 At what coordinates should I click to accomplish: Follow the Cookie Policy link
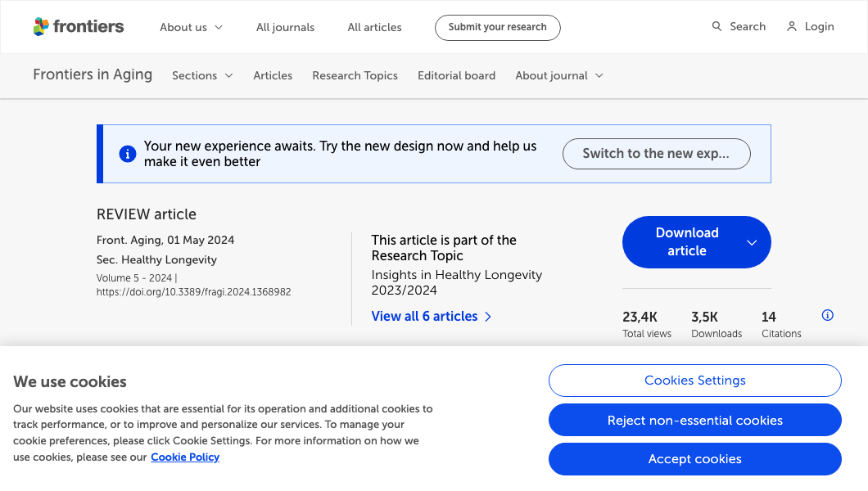(185, 457)
